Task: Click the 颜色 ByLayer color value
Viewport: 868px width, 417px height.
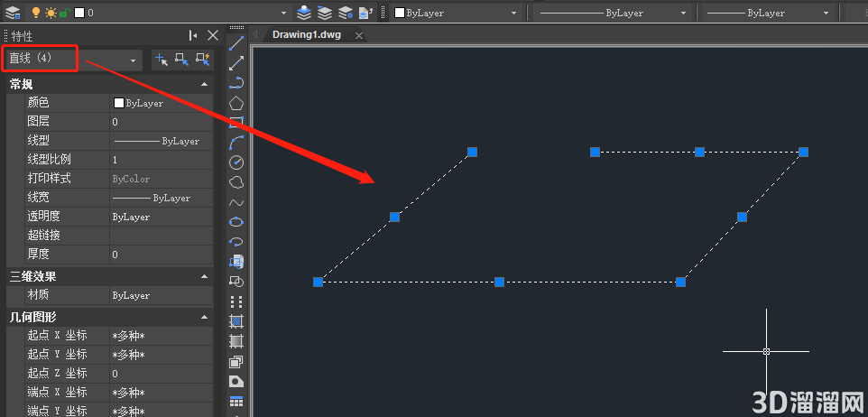Action: [x=162, y=103]
